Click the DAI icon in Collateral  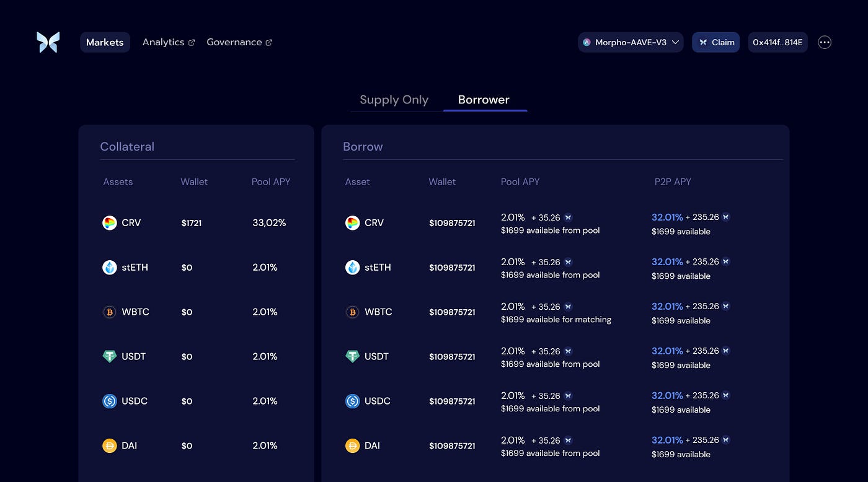point(110,445)
